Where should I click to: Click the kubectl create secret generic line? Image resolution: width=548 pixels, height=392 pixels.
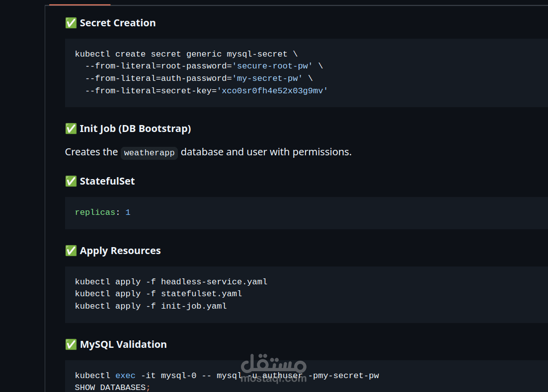coord(186,54)
